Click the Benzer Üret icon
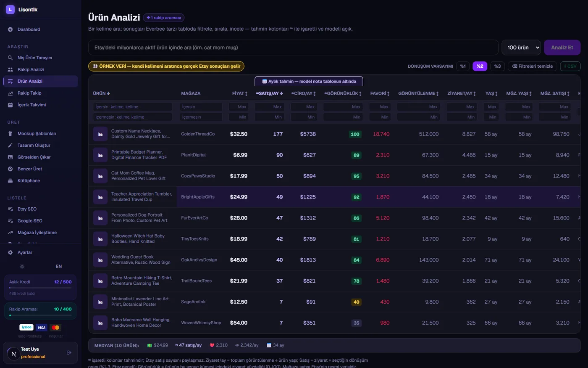This screenshot has width=588, height=368. [10, 169]
